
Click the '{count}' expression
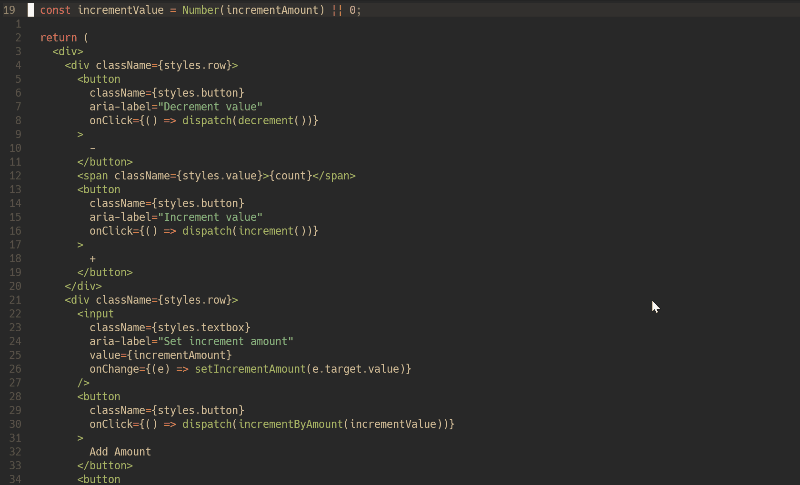pyautogui.click(x=290, y=175)
